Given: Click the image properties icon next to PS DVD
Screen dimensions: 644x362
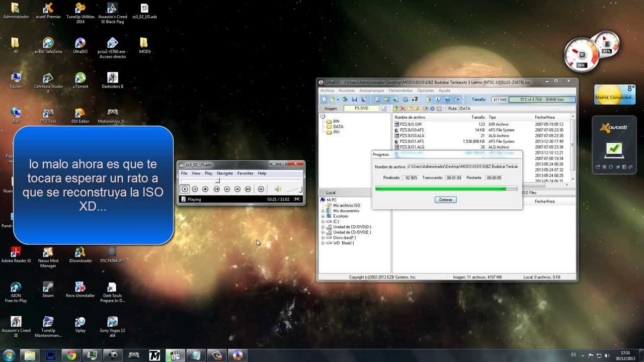Looking at the screenshot, I should (384, 109).
